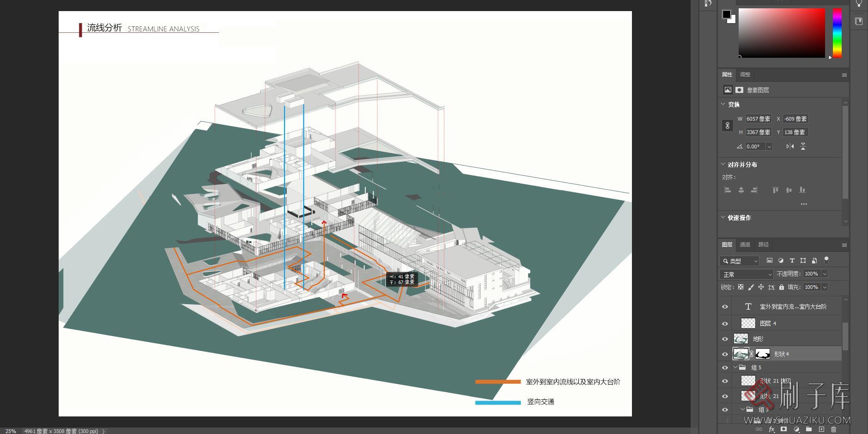Click the lock transparent pixels icon
This screenshot has width=868, height=434.
741,287
